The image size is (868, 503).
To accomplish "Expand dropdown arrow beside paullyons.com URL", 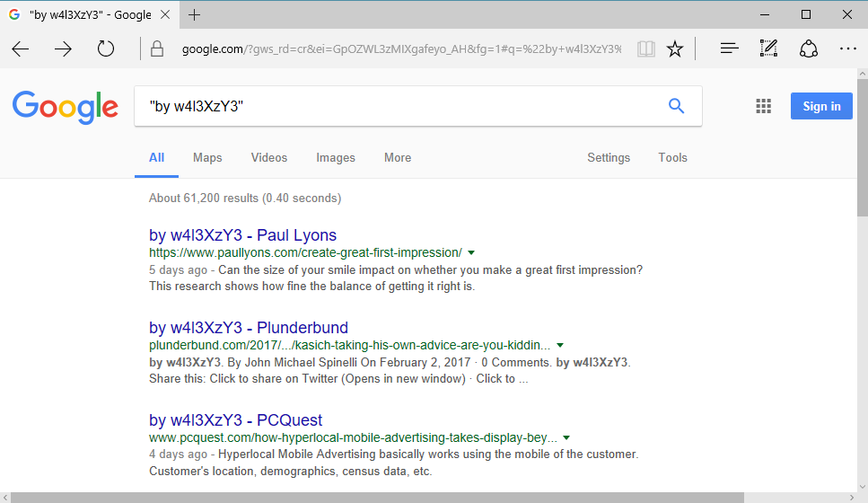I will click(x=471, y=252).
